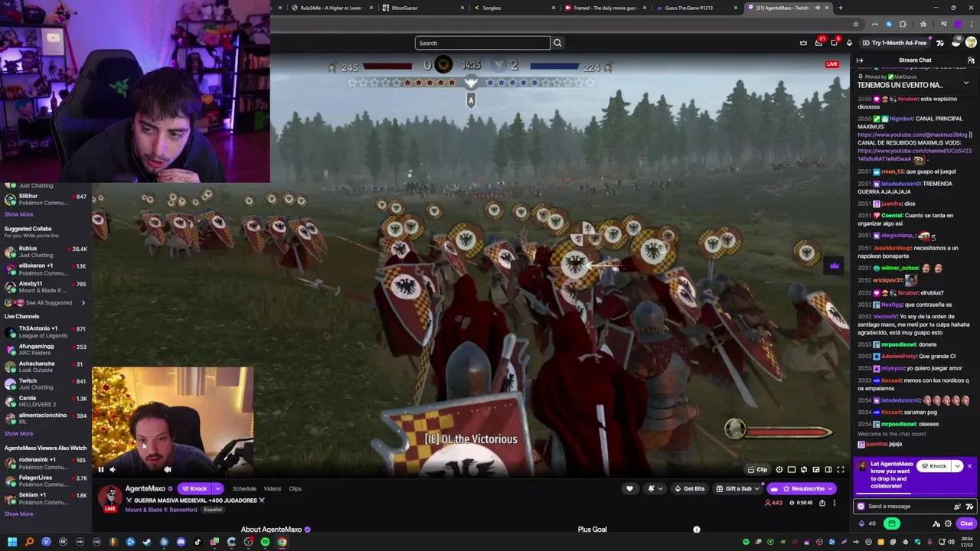Open the Clips tab
The image size is (980, 551).
coord(295,488)
